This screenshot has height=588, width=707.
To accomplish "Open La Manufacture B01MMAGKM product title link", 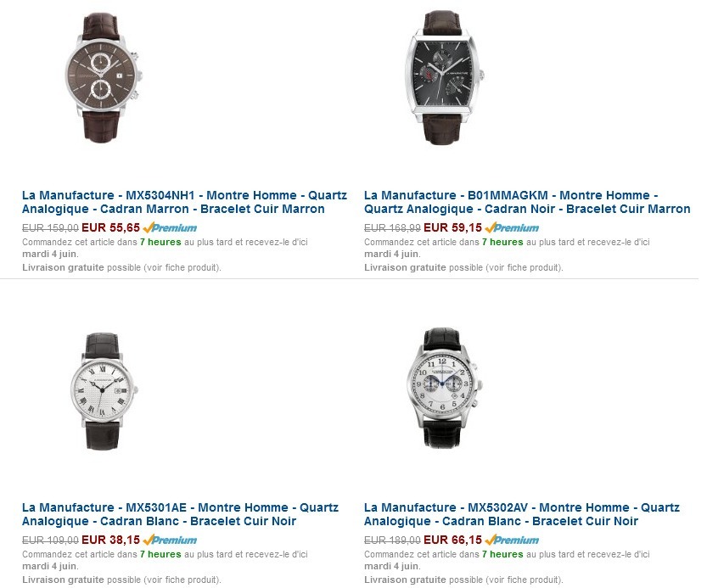I will [527, 202].
